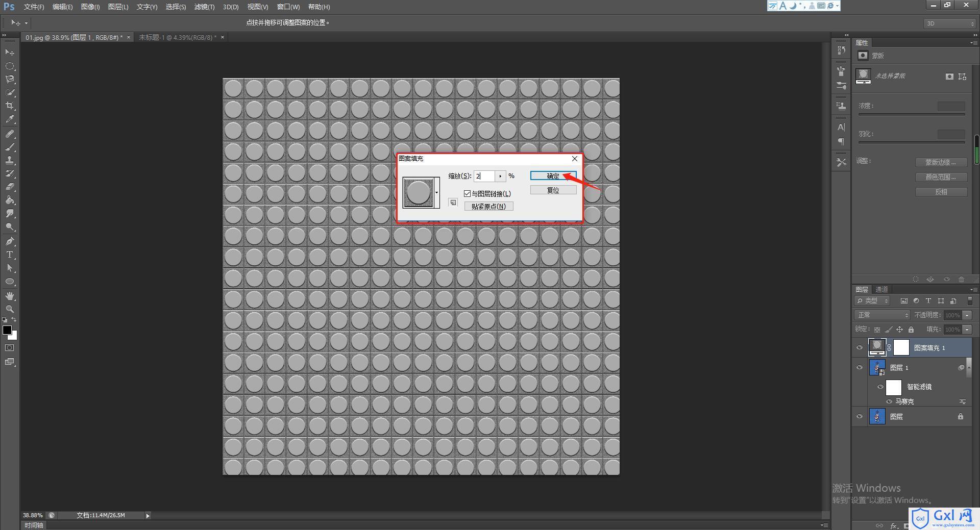Open the 图像 menu

[90, 7]
